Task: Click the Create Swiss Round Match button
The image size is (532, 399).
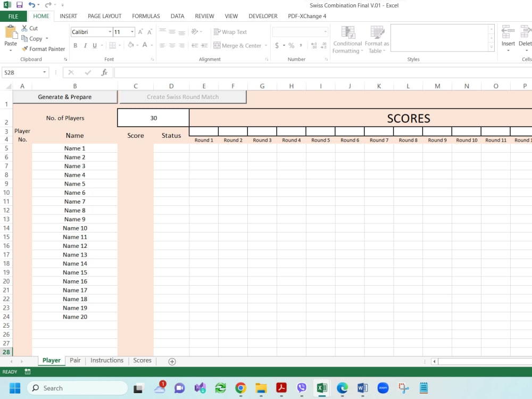Action: click(x=183, y=97)
